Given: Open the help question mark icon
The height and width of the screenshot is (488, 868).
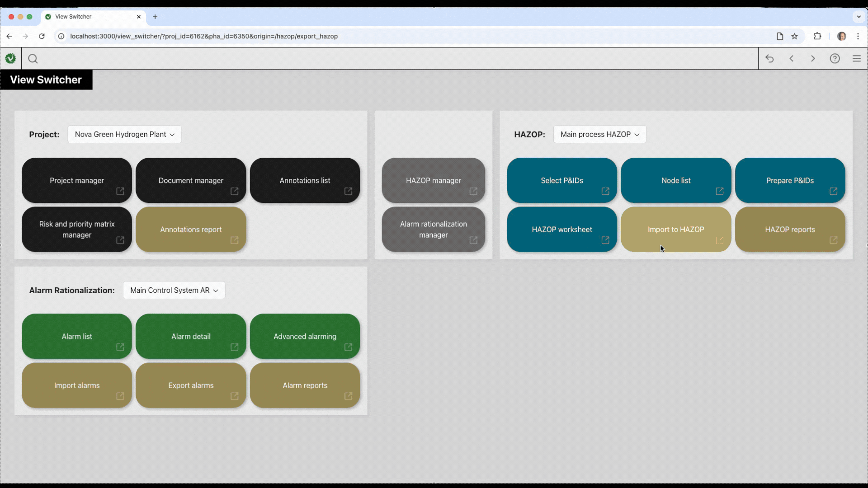Looking at the screenshot, I should pyautogui.click(x=835, y=59).
